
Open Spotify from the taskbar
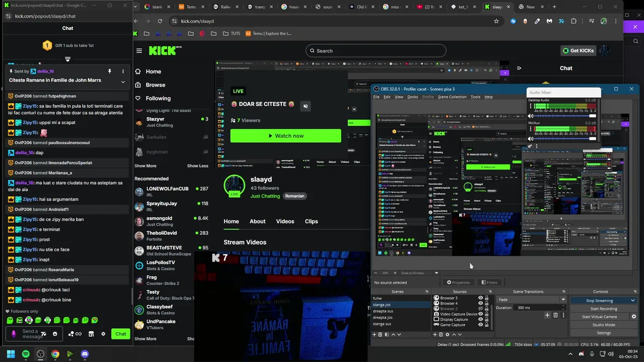(26, 354)
